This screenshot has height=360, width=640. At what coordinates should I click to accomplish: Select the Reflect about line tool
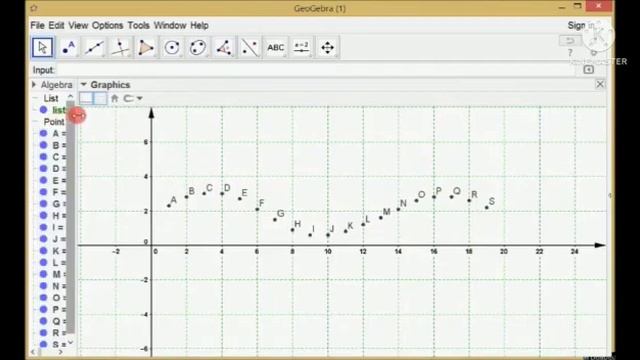point(249,47)
